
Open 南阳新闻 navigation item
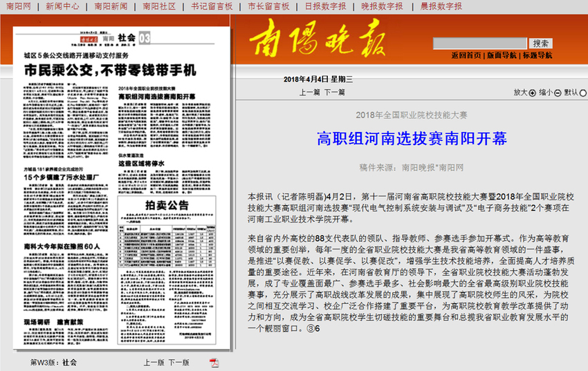[111, 6]
